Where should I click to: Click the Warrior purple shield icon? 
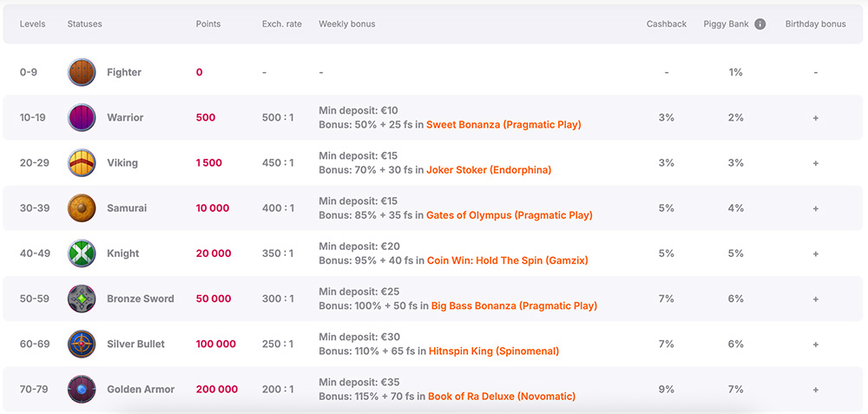(82, 117)
